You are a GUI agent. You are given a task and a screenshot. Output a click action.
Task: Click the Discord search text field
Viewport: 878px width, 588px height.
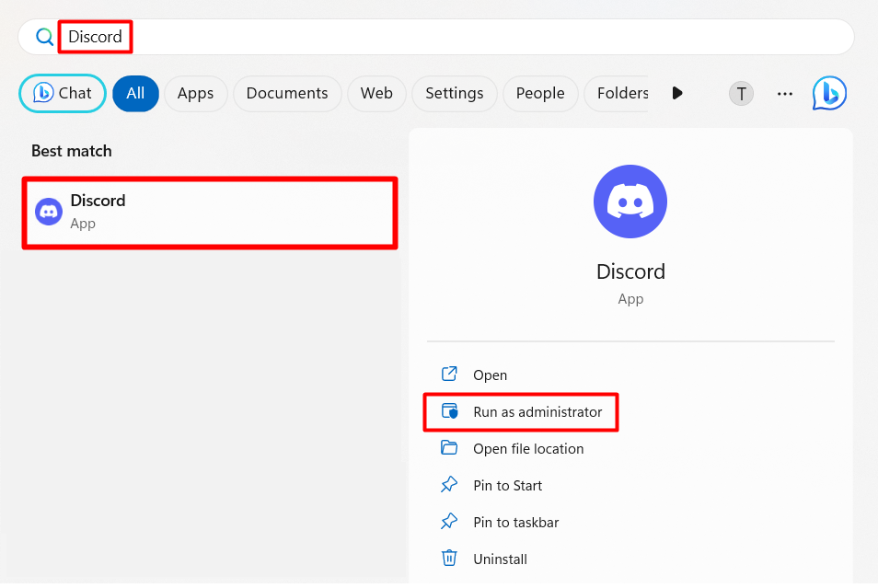coord(437,37)
